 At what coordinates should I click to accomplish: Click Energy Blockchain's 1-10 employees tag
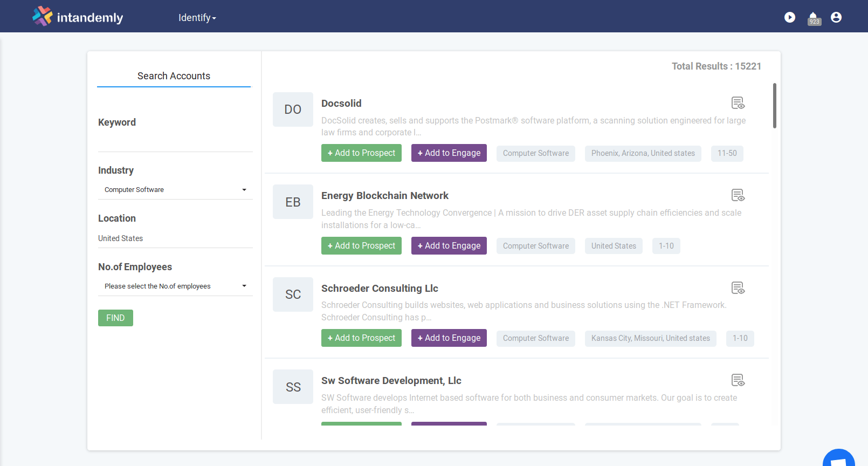tap(666, 246)
